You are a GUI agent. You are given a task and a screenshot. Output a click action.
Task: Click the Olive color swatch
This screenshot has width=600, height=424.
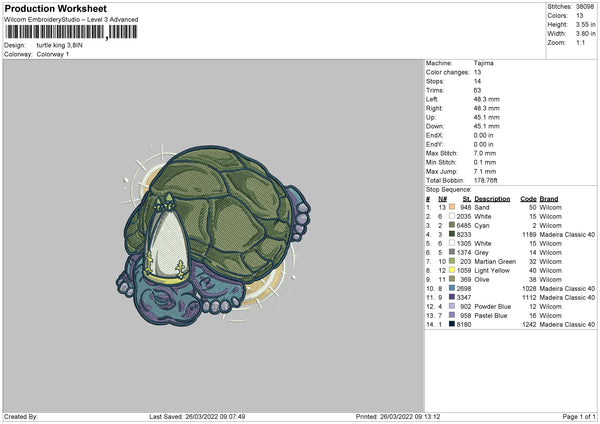coord(452,279)
